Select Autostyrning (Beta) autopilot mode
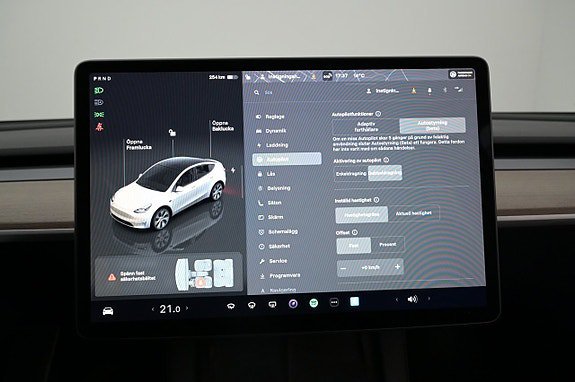The image size is (575, 382). (432, 125)
